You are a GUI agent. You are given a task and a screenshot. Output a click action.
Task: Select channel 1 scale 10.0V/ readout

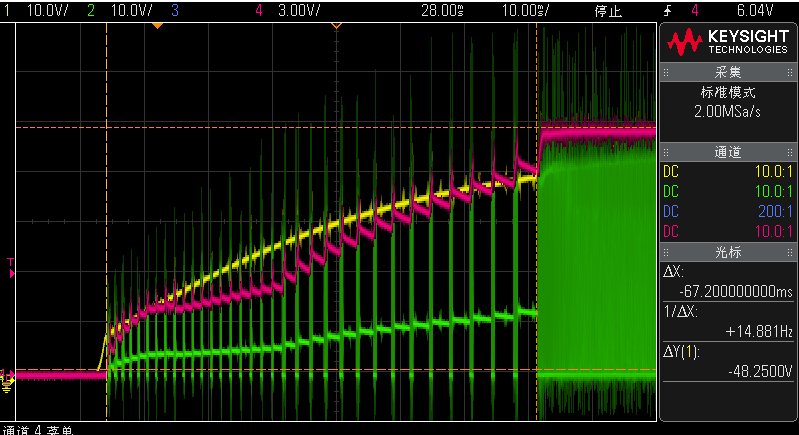pos(47,10)
